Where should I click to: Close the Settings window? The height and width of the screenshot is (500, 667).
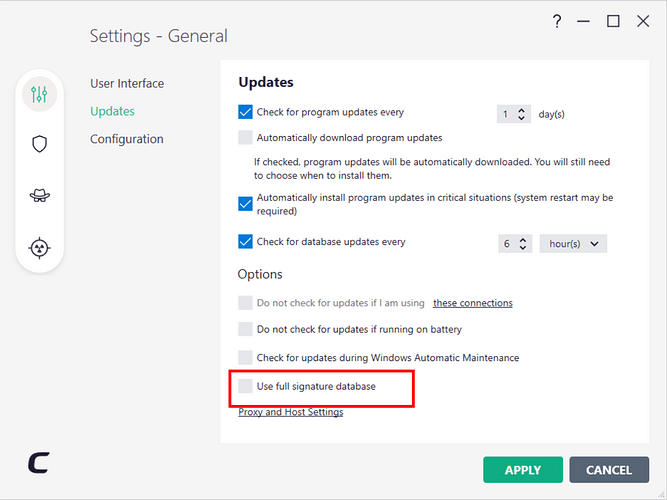coord(643,21)
